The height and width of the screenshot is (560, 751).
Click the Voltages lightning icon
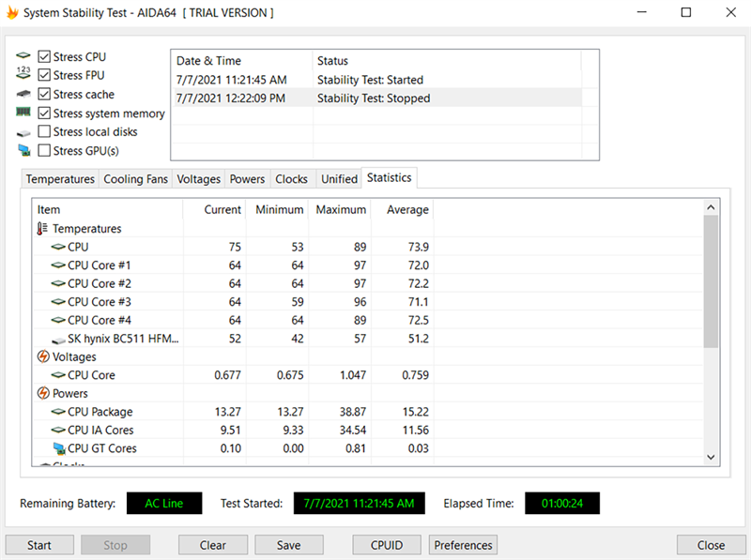coord(43,356)
